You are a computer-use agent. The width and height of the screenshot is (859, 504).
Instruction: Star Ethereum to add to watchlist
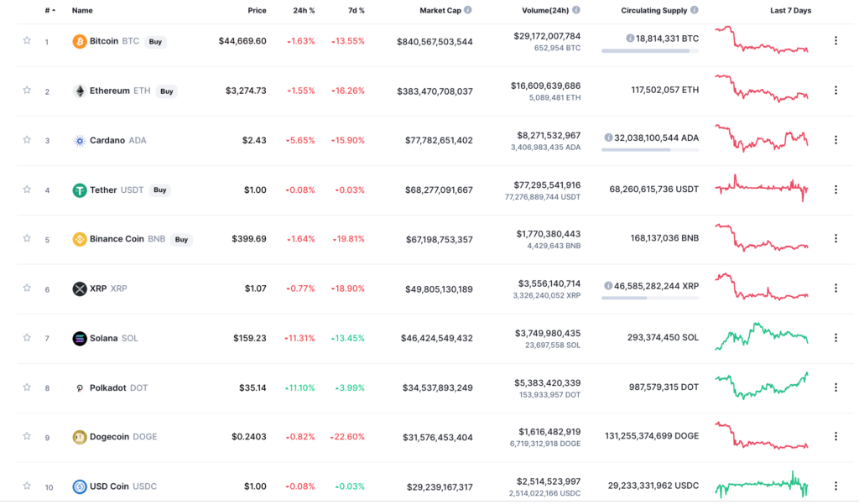[x=26, y=90]
